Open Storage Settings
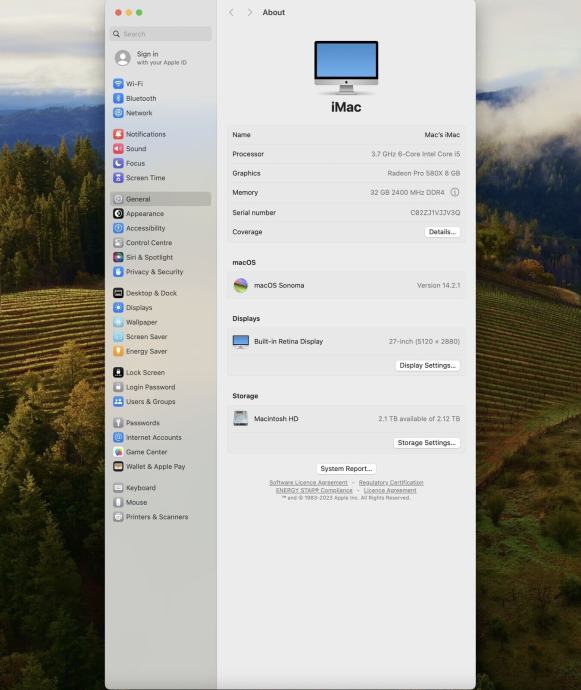Image resolution: width=581 pixels, height=690 pixels. point(427,443)
